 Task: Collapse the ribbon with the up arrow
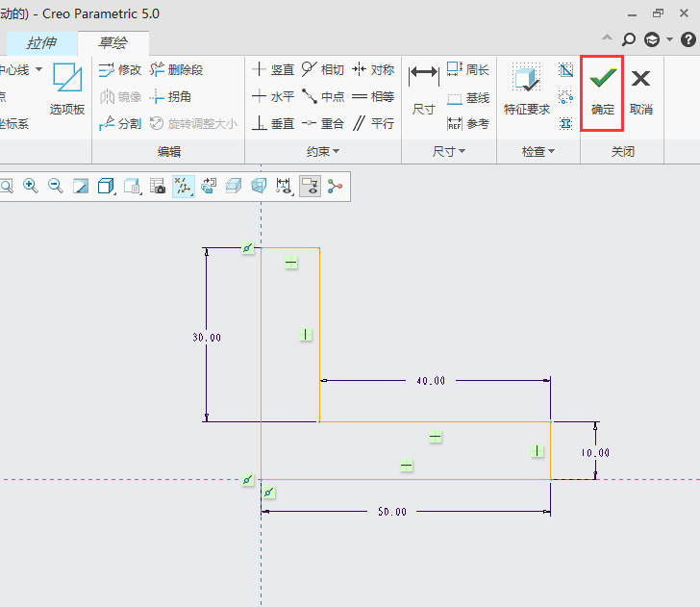pos(607,38)
